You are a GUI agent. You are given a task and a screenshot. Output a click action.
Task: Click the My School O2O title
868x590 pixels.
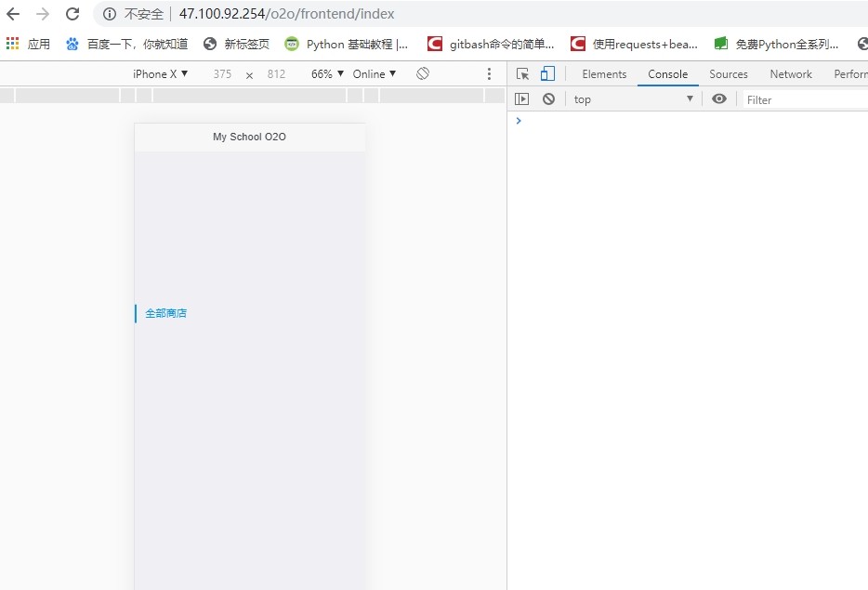tap(250, 137)
